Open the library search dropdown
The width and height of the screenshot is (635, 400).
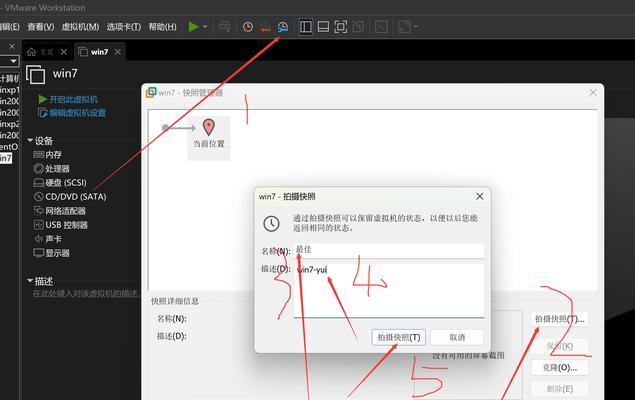coord(13,61)
